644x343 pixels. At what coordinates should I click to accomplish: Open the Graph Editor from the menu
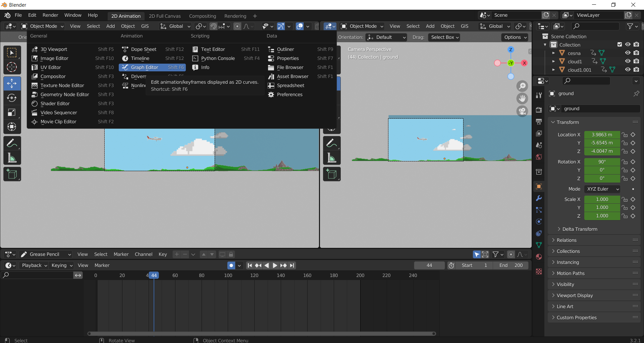point(152,67)
